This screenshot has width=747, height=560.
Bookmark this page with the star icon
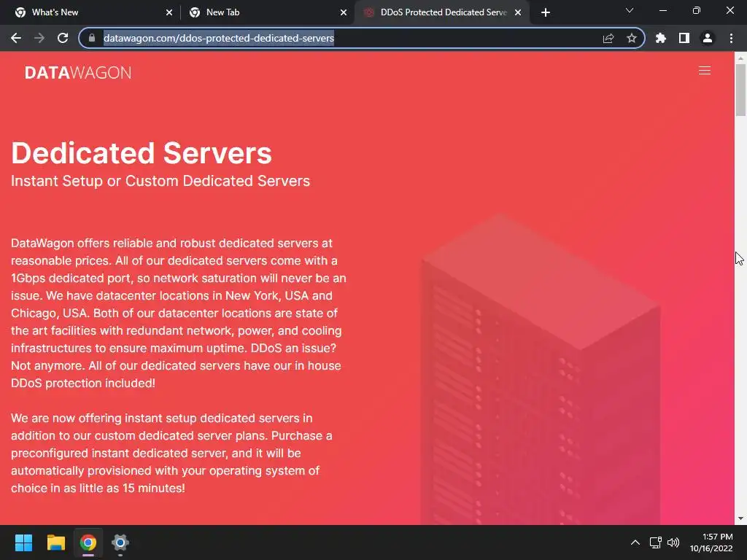click(632, 38)
